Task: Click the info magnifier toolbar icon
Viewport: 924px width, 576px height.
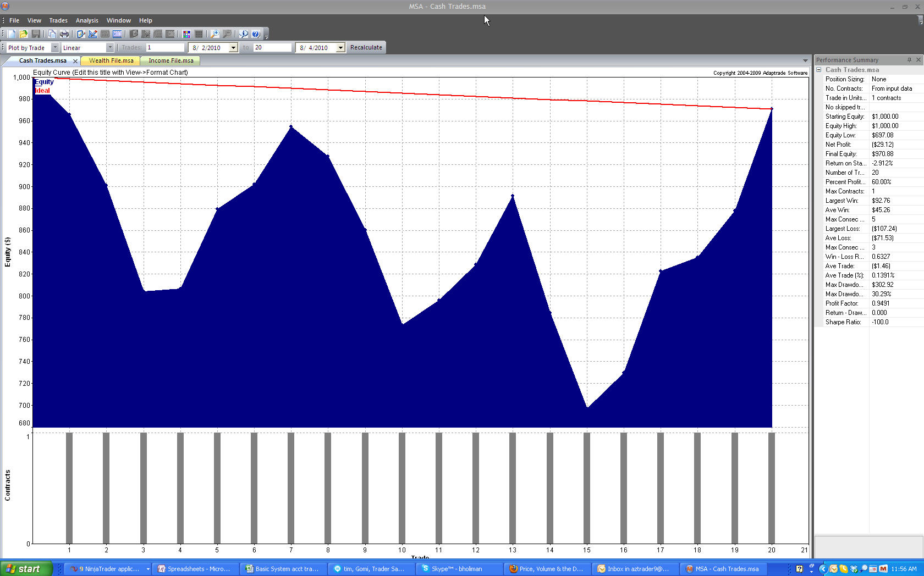Action: [x=244, y=34]
